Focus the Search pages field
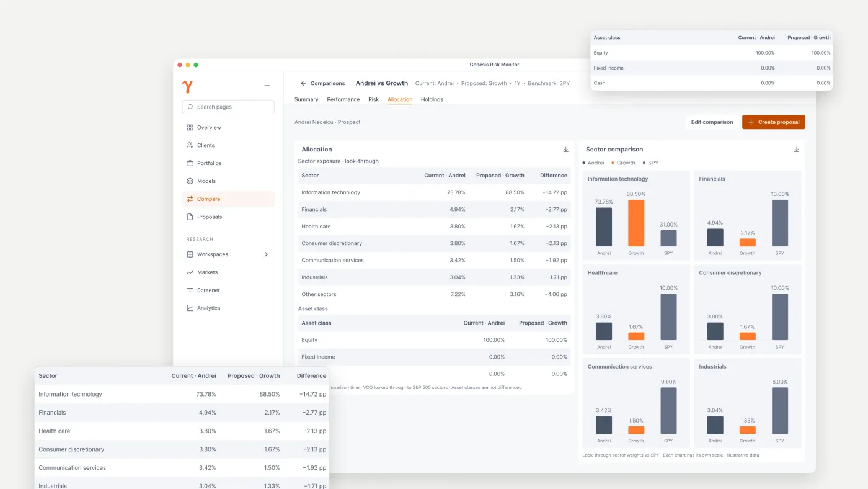Viewport: 868px width, 489px height. tap(228, 107)
